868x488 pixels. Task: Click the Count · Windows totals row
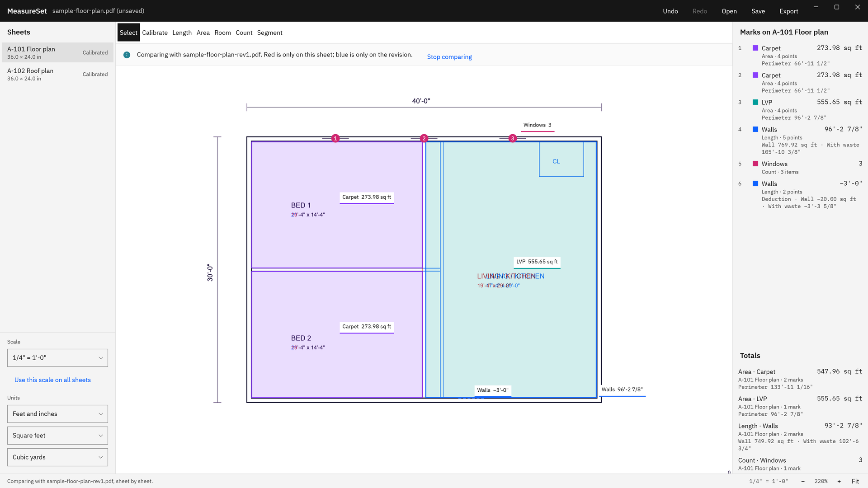point(800,464)
